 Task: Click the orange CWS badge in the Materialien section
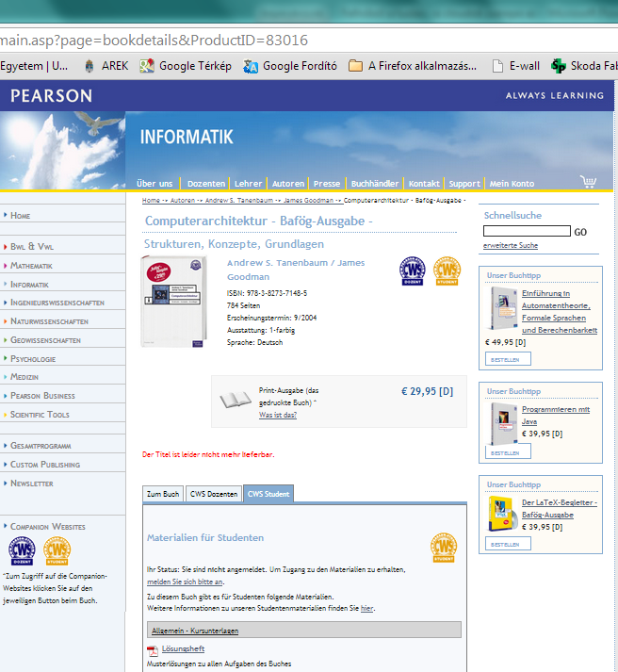click(444, 548)
